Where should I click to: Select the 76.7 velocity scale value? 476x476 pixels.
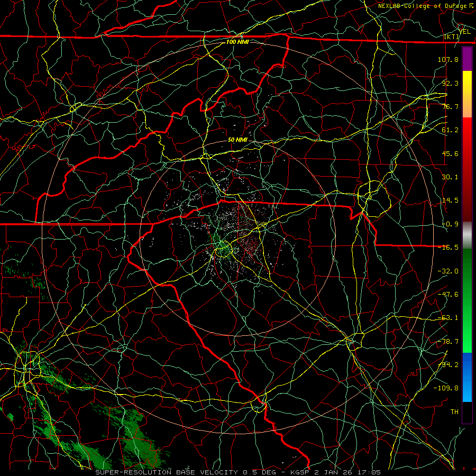tap(450, 106)
